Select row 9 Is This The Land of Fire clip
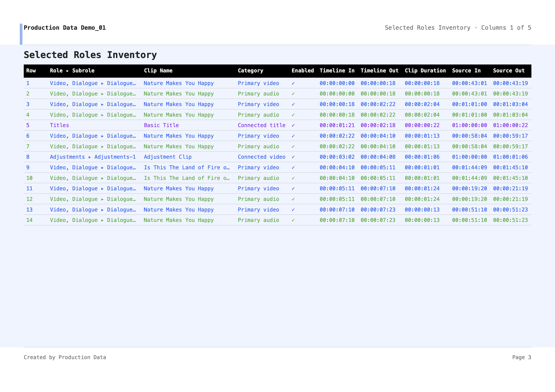Screen dimensions: 555x392 pos(187,168)
